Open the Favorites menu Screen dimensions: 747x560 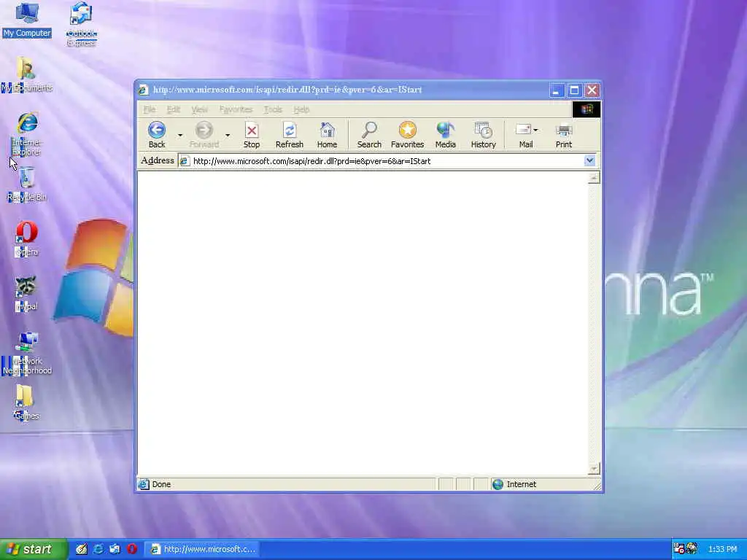[x=236, y=109]
